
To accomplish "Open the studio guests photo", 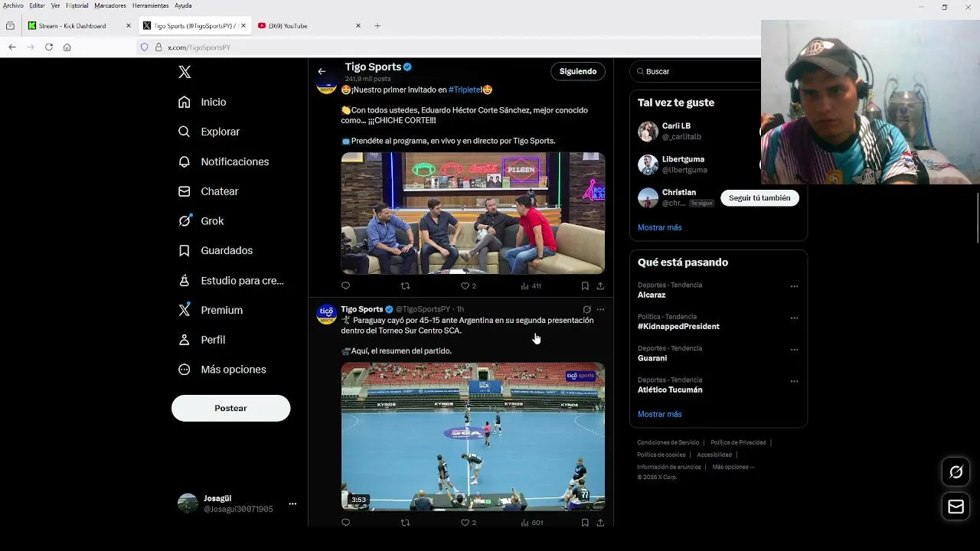I will coord(472,213).
